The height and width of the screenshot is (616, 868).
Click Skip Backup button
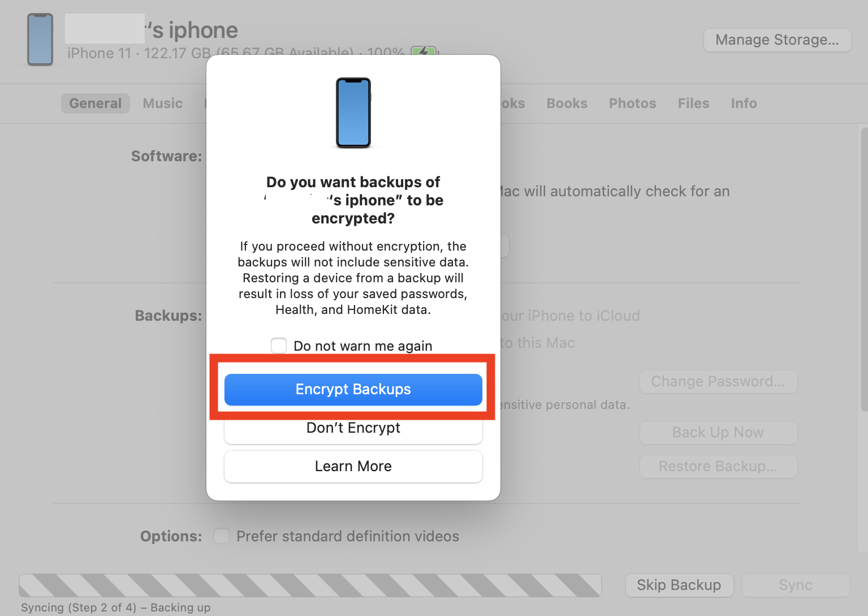tap(679, 585)
